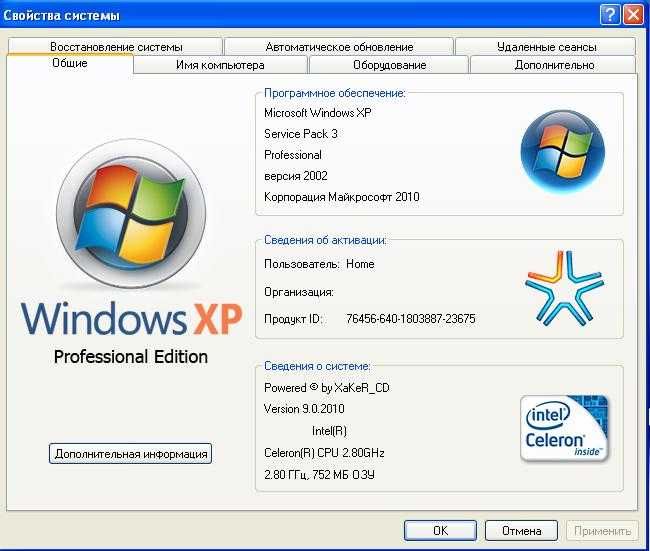Click the Service Pack 3 text
The image size is (650, 551).
(x=301, y=134)
